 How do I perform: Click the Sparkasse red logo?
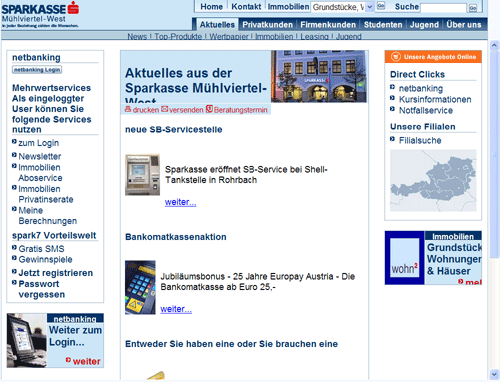coord(73,8)
